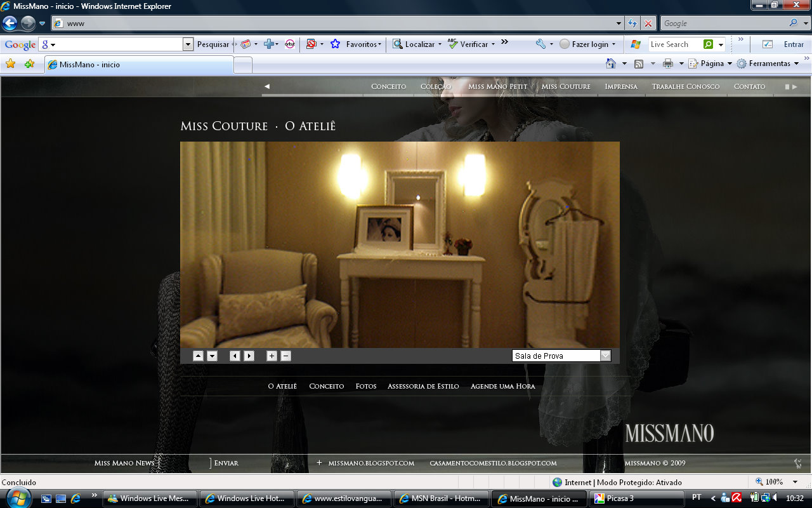This screenshot has width=812, height=508.
Task: Click the Google search box in the title area
Action: pos(723,23)
